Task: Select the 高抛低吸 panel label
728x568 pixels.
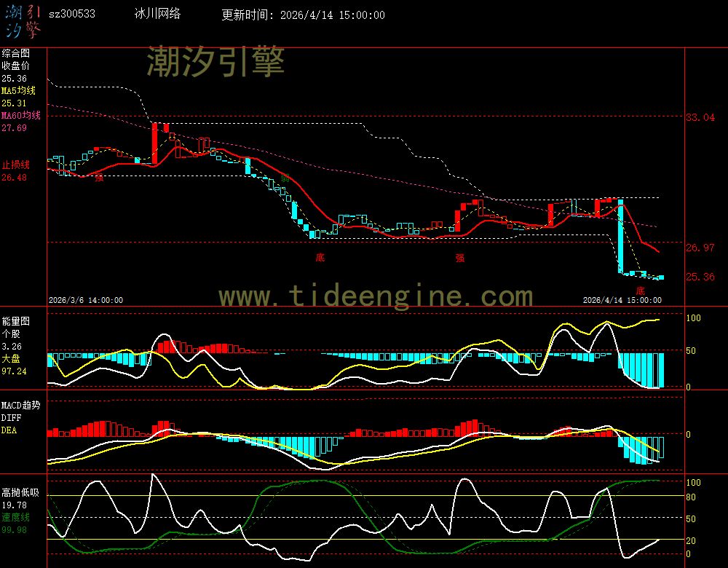Action: click(x=20, y=492)
